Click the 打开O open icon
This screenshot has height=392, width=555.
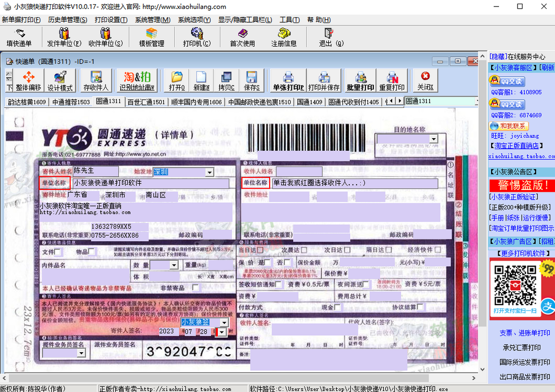177,81
